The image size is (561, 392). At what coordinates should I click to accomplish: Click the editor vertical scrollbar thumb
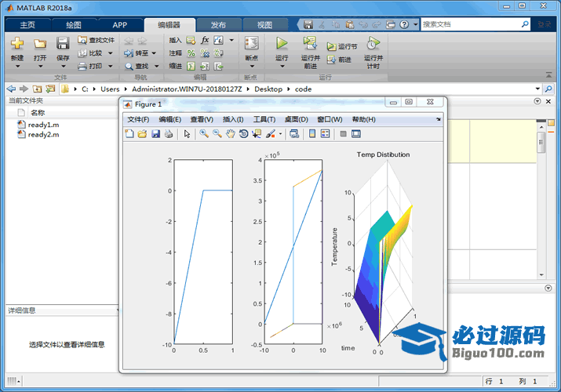coord(541,142)
